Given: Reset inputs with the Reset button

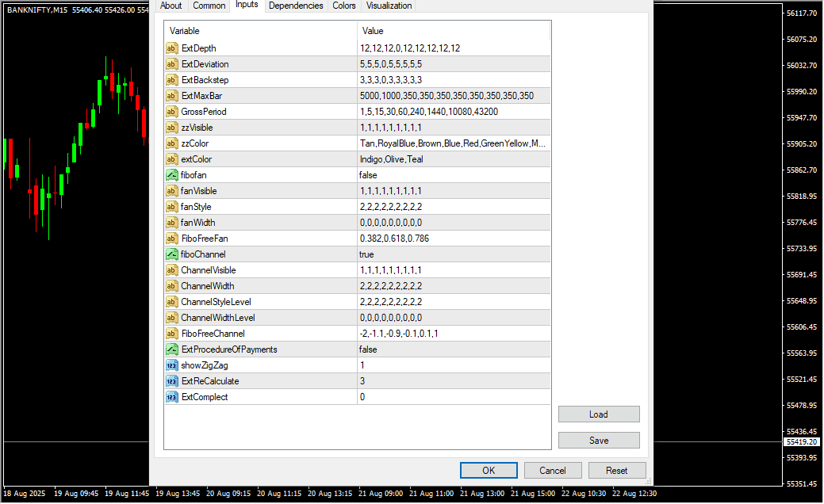Looking at the screenshot, I should coord(617,471).
